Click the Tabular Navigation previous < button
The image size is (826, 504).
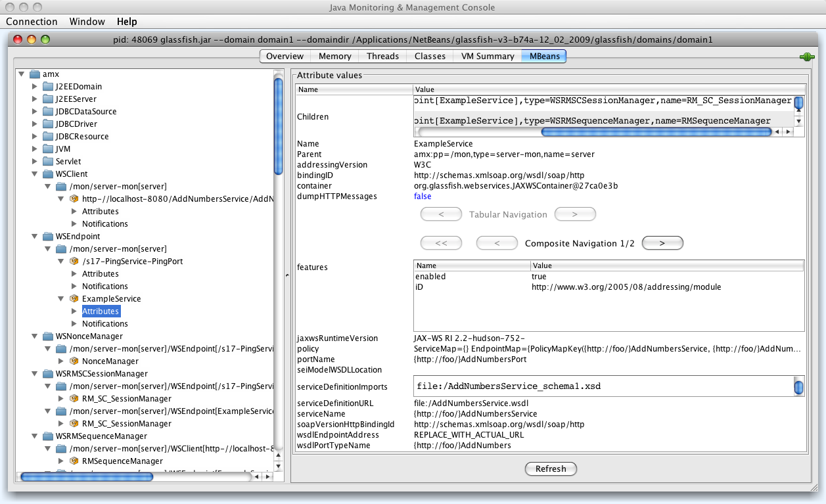pyautogui.click(x=441, y=214)
